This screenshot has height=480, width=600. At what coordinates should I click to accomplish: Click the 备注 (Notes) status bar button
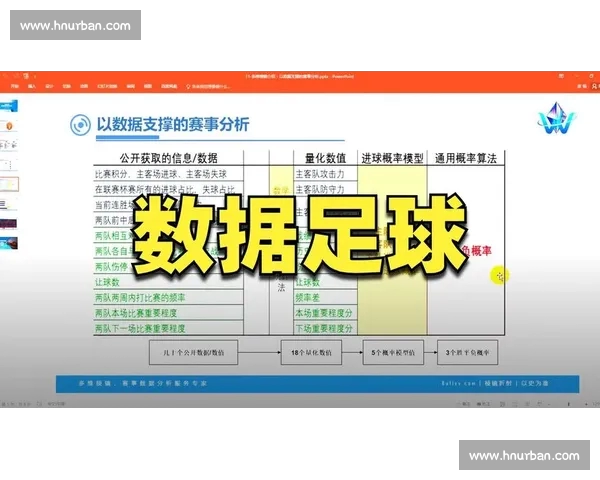463,404
